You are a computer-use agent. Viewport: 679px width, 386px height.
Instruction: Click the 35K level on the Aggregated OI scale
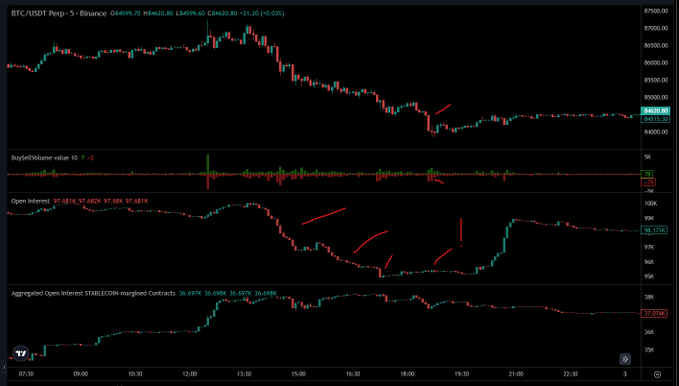649,350
